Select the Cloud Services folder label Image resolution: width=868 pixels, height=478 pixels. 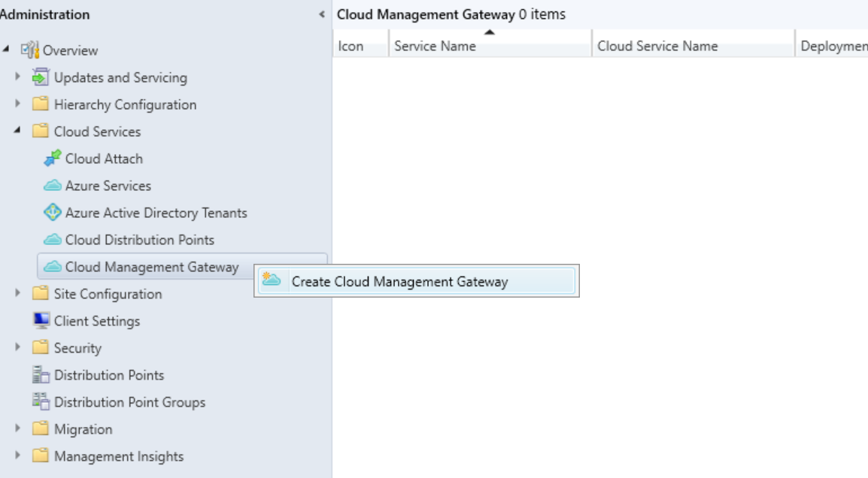coord(98,132)
